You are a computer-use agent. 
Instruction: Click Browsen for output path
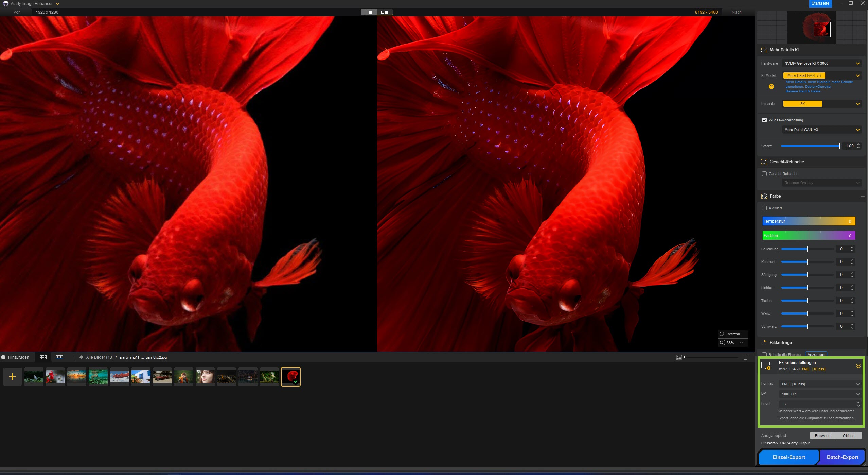[822, 436]
